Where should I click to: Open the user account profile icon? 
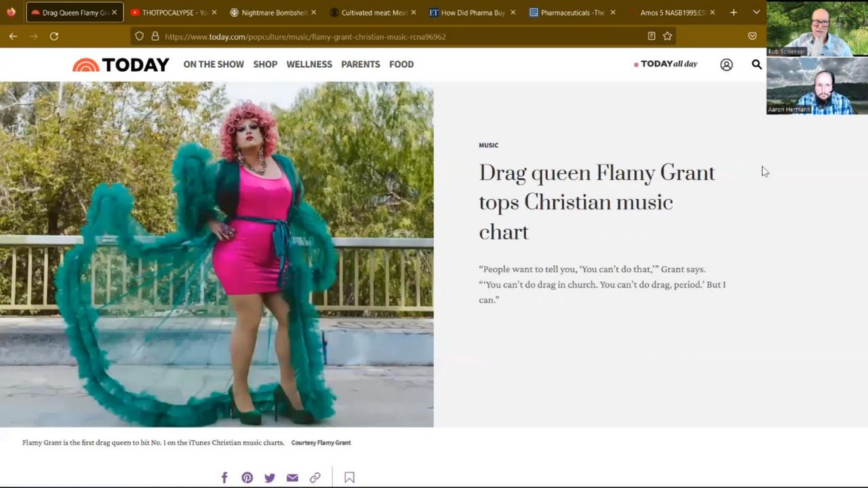point(726,64)
